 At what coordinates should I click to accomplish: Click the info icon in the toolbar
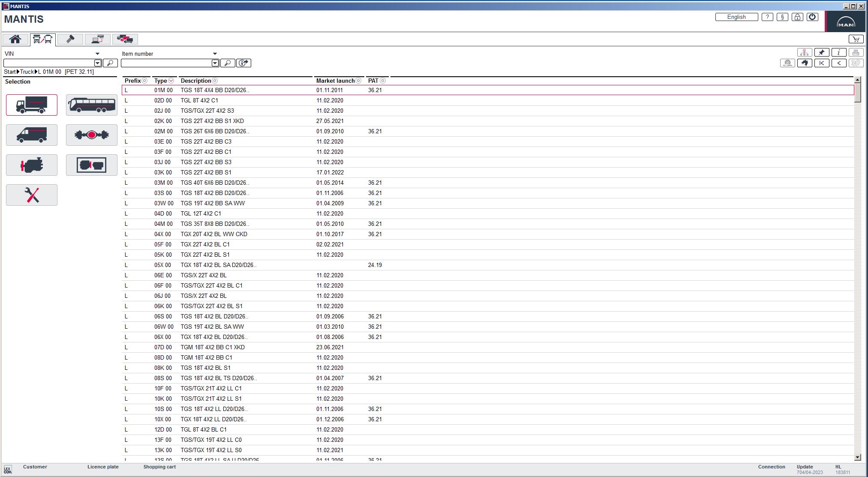pos(838,52)
